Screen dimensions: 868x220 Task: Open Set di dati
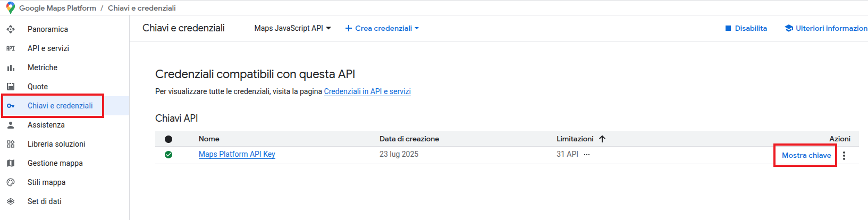click(x=45, y=201)
